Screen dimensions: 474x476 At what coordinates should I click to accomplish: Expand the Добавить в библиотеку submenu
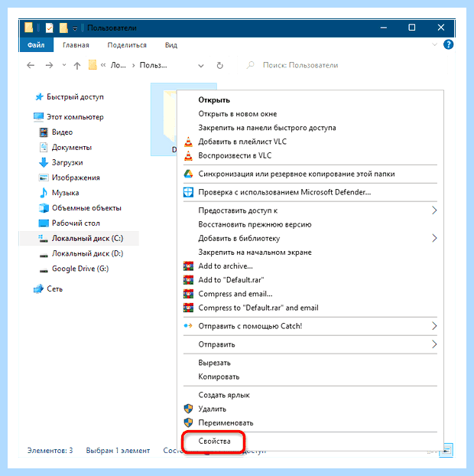(x=310, y=238)
